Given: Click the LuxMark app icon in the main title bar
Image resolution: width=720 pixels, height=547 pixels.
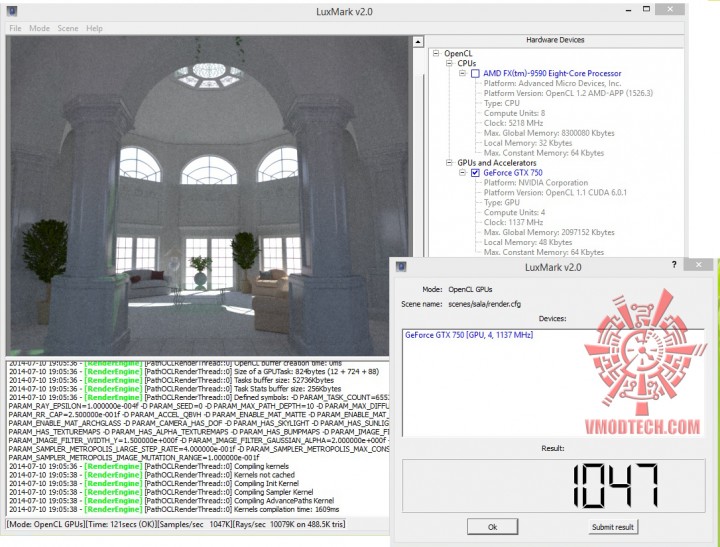Looking at the screenshot, I should [12, 11].
